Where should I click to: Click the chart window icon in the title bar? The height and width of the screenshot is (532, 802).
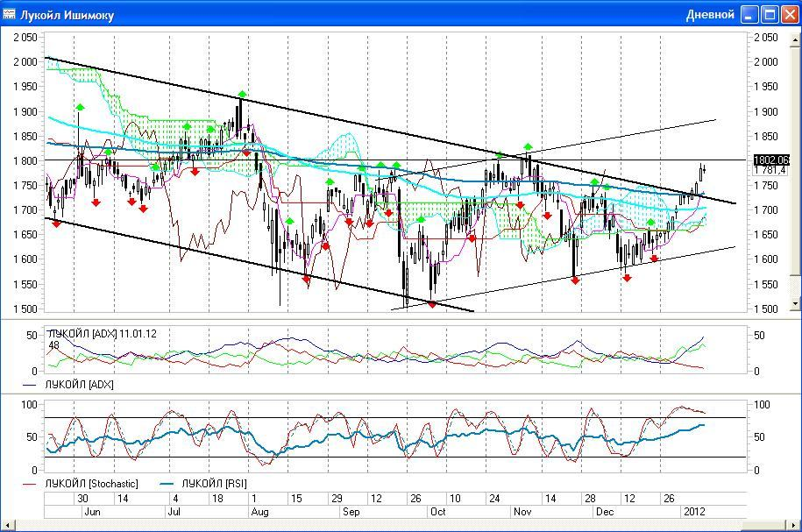pyautogui.click(x=9, y=14)
